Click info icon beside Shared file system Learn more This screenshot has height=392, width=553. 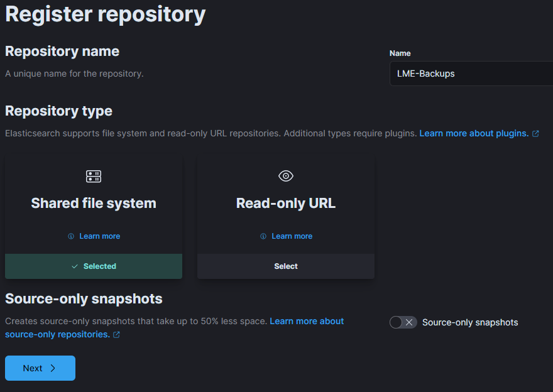pyautogui.click(x=71, y=236)
